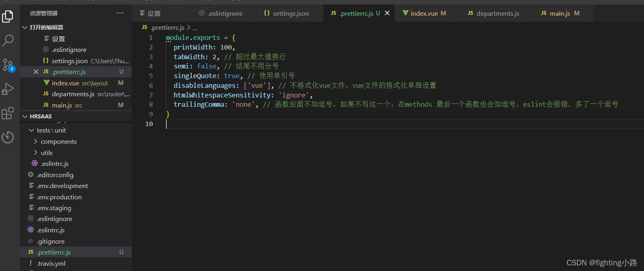The width and height of the screenshot is (644, 271).
Task: Click the breadcrumb ellipsis symbol
Action: pos(195,28)
